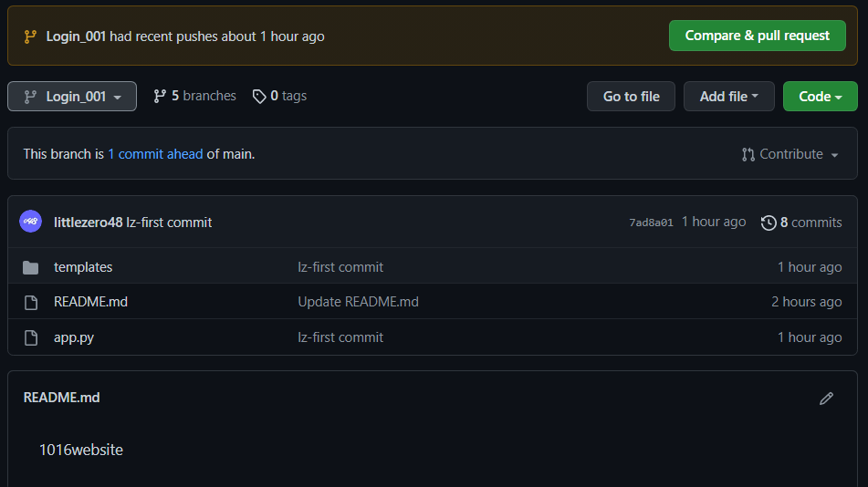Click the Login_001 name in the banner
Viewport: 868px width, 487px height.
[76, 36]
